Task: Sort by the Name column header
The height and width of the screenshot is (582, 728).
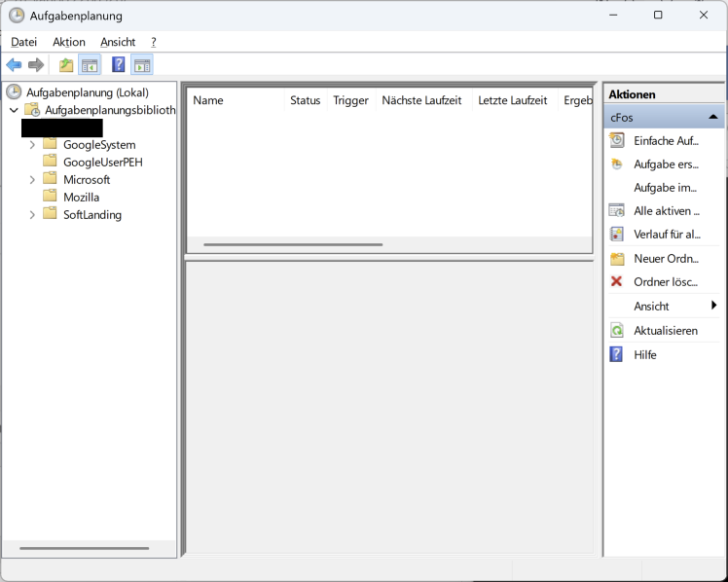Action: coord(236,100)
